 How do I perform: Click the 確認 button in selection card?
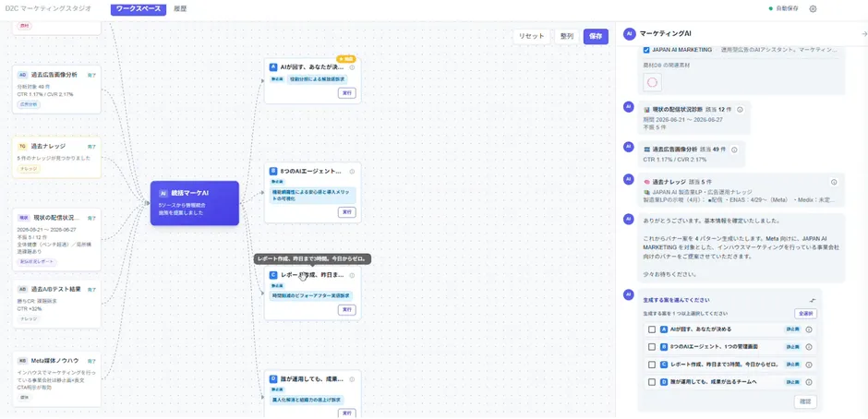[x=805, y=401]
